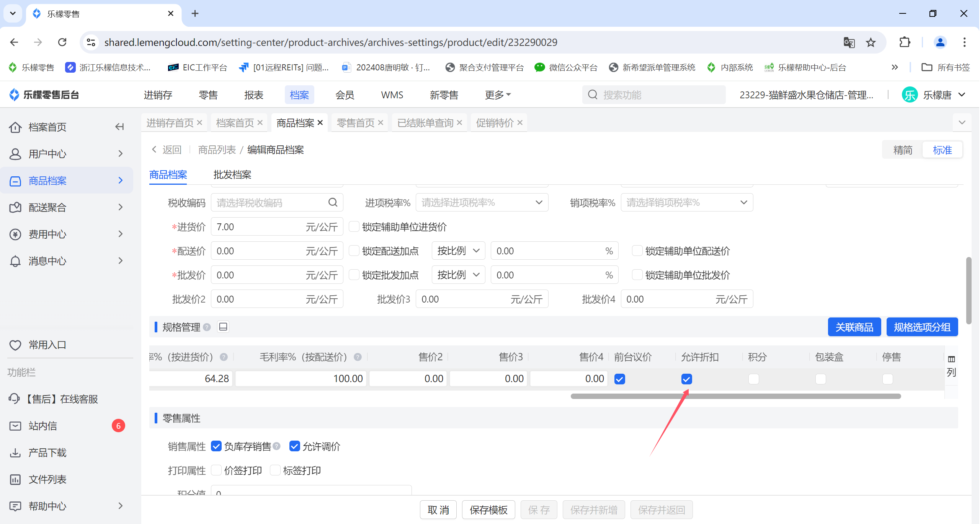Viewport: 980px width, 524px height.
Task: Open the 乐檬唐 user dropdown
Action: point(934,94)
